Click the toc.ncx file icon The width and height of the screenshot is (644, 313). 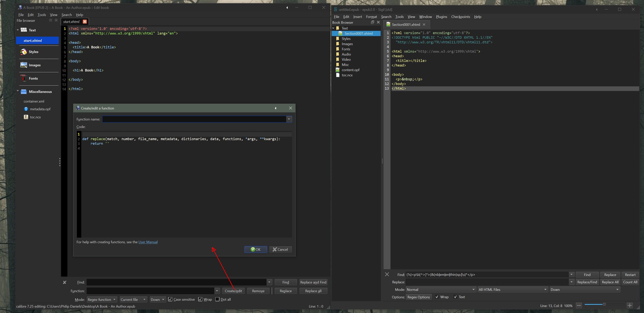[26, 117]
